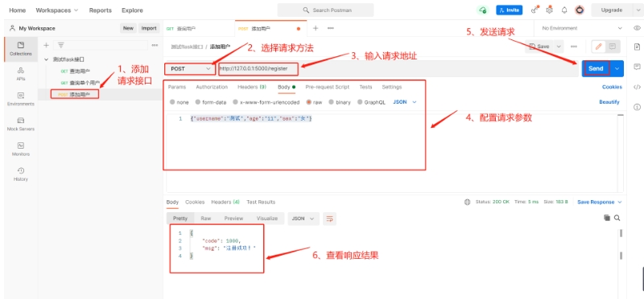Select the x-www-form-urlencoded body type

(266, 102)
